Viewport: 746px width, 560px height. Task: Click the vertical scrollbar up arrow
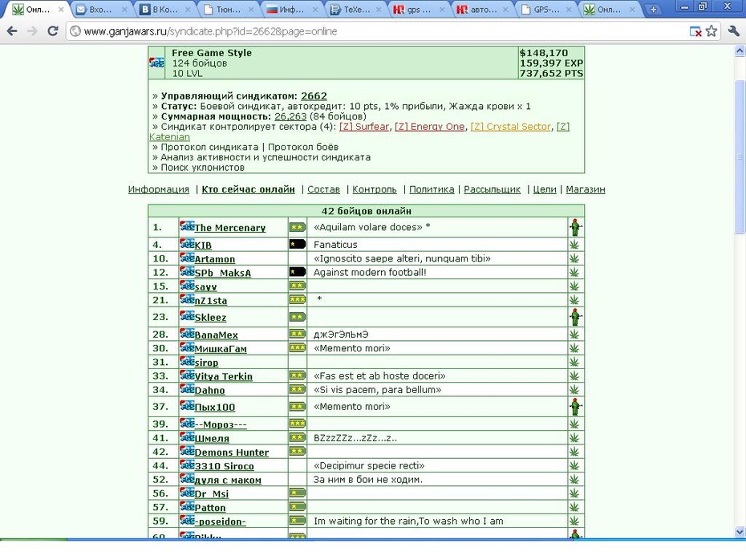(x=740, y=51)
